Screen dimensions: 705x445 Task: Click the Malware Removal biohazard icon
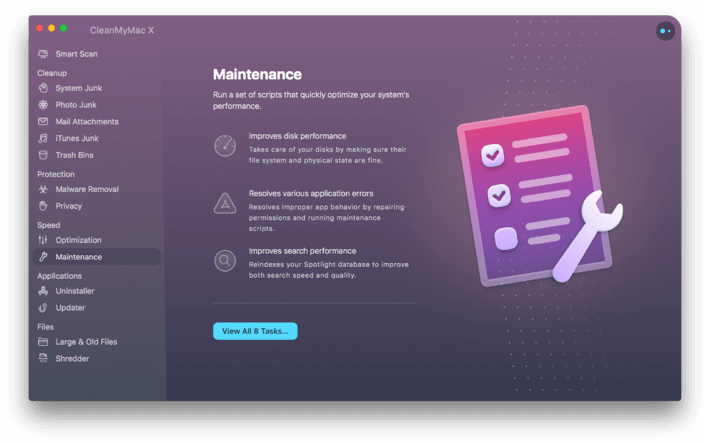click(x=43, y=189)
